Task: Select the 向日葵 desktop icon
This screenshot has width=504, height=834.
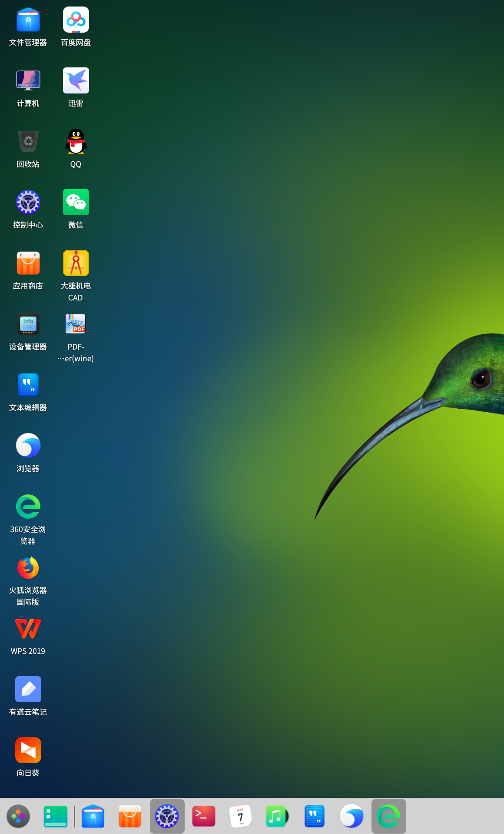Action: coord(28,750)
